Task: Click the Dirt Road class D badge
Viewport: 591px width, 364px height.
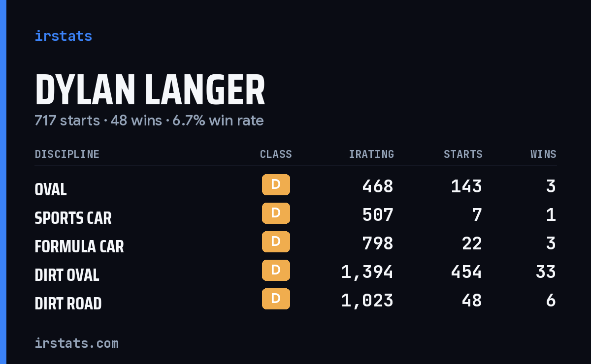Action: tap(276, 299)
